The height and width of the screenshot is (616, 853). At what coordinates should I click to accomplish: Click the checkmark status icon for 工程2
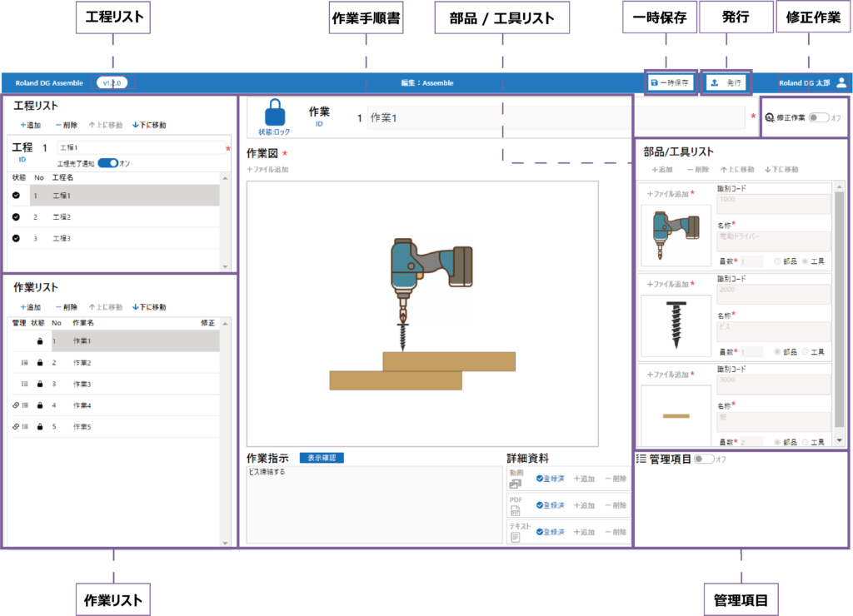coord(17,216)
